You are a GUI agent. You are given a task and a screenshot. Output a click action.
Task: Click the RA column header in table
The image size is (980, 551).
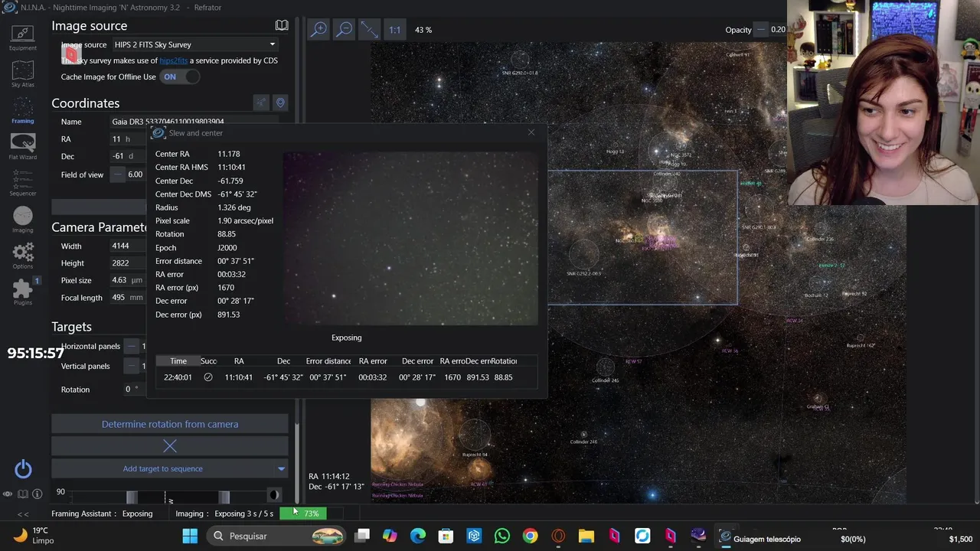[x=239, y=361]
